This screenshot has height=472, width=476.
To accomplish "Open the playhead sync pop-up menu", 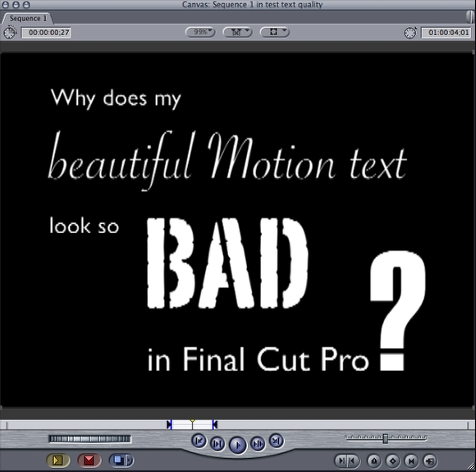I will [x=237, y=32].
